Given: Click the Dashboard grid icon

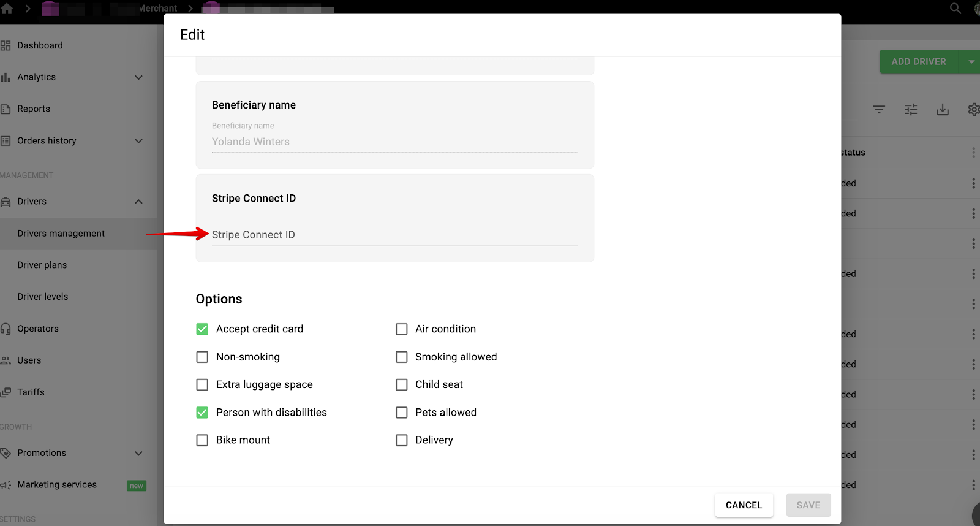Looking at the screenshot, I should 6,45.
